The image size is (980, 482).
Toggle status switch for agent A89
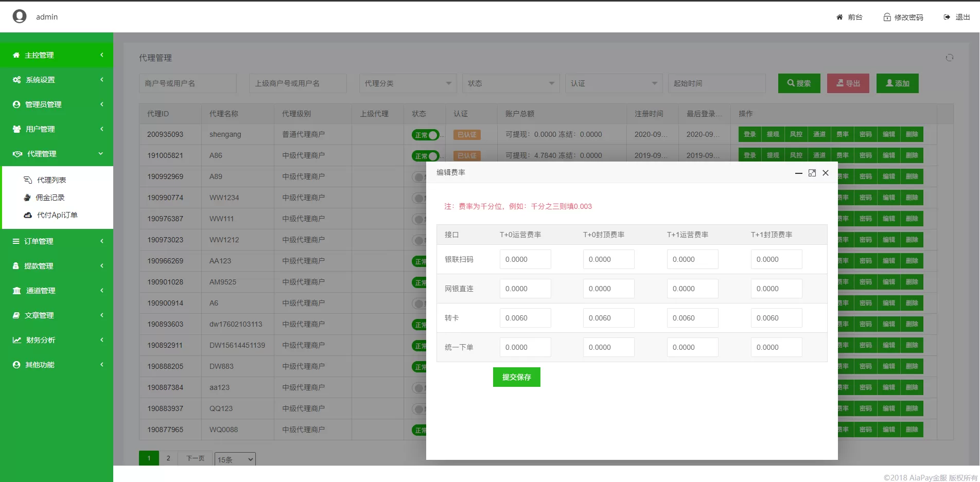tap(419, 177)
